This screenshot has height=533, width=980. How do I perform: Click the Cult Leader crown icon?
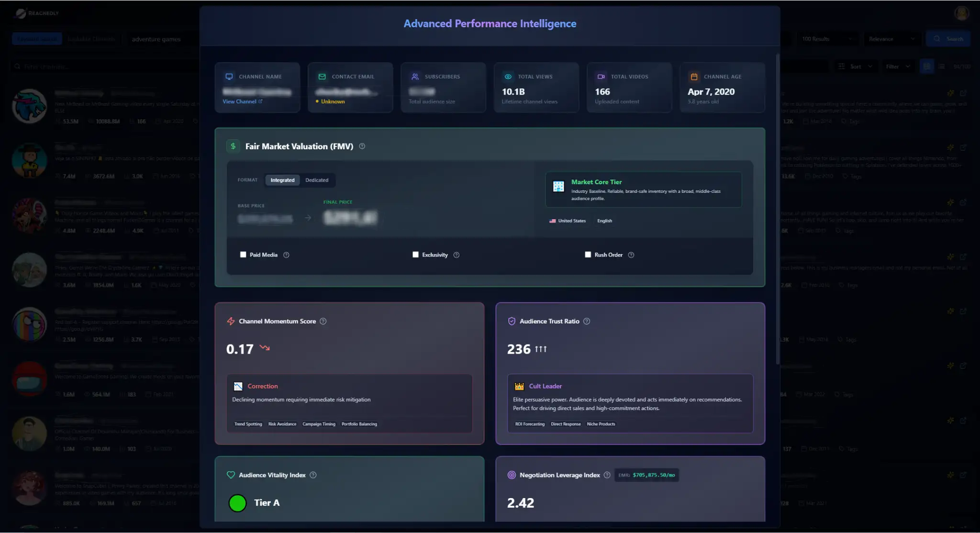[x=519, y=386]
